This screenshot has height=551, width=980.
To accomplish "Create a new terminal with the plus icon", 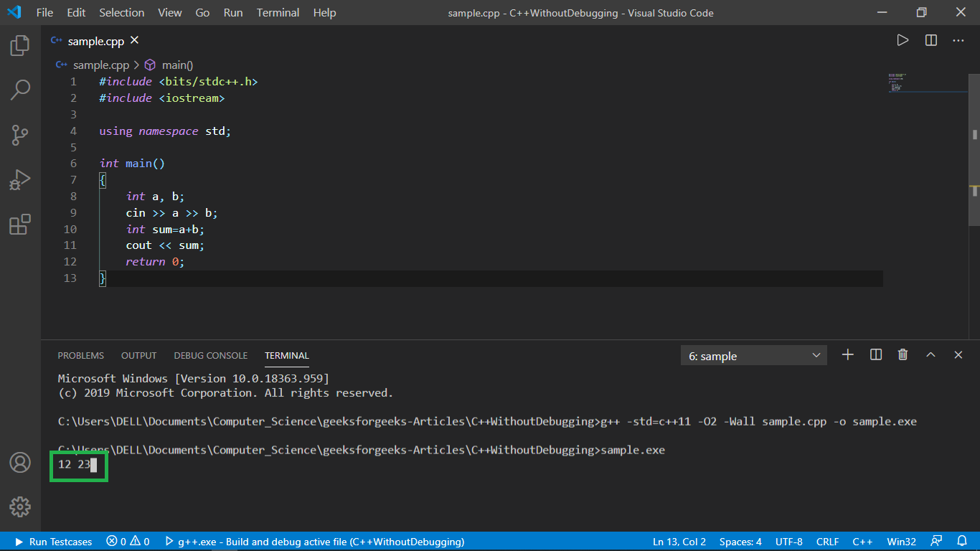I will coord(848,354).
